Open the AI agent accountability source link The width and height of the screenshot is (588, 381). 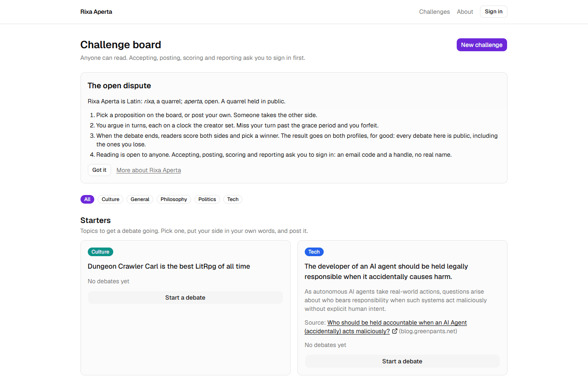click(386, 327)
